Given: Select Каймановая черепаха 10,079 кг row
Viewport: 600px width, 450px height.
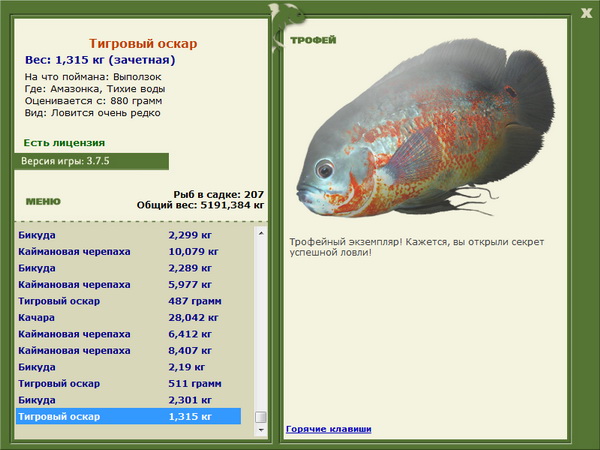Looking at the screenshot, I should coord(129,251).
